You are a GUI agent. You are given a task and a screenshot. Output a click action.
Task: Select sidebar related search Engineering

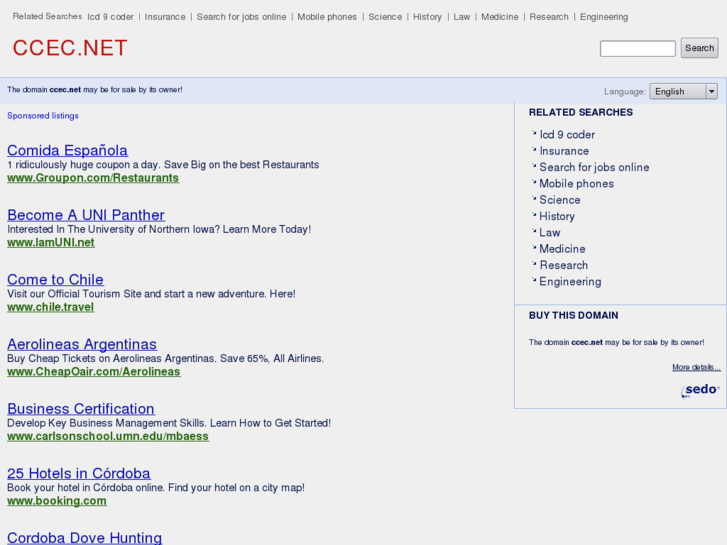[570, 282]
